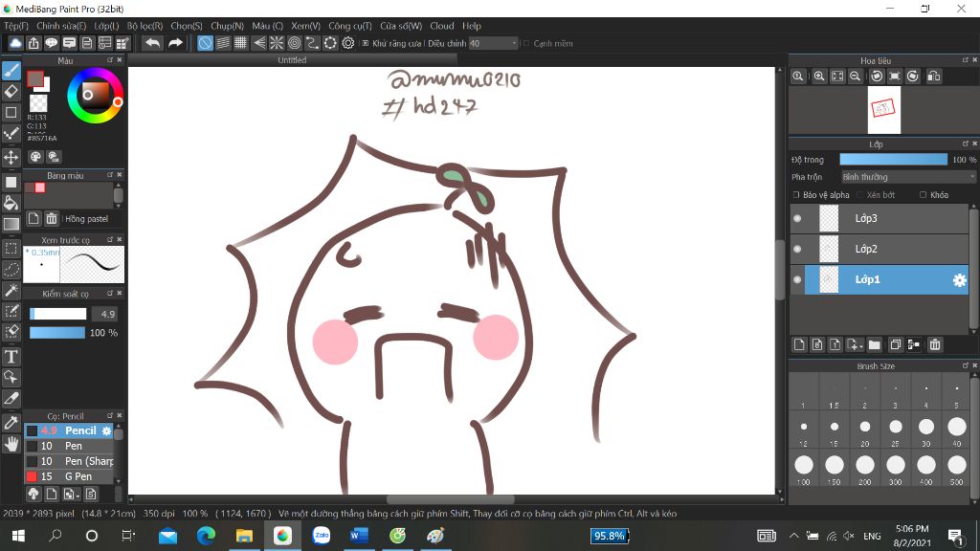Select the Text tool
Image resolution: width=980 pixels, height=551 pixels.
tap(11, 357)
